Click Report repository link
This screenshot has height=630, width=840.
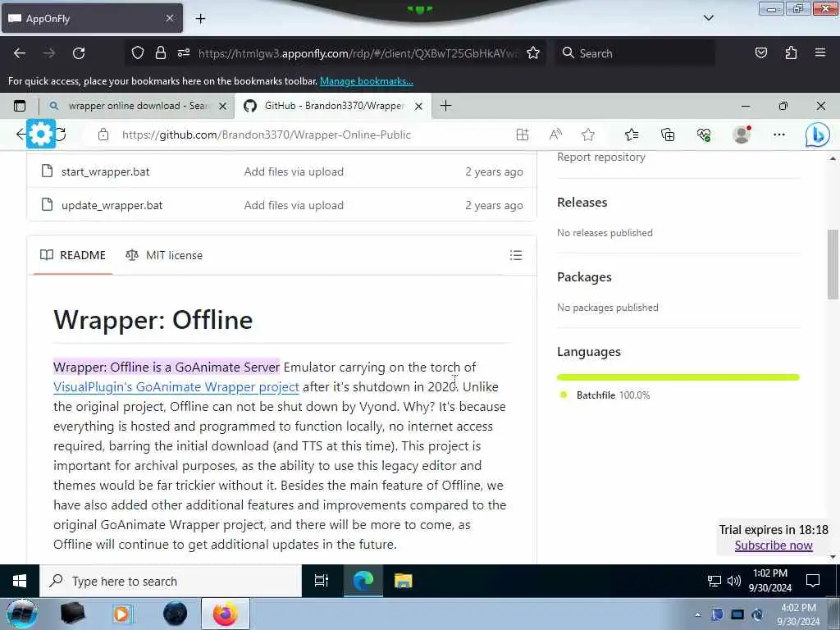coord(601,157)
